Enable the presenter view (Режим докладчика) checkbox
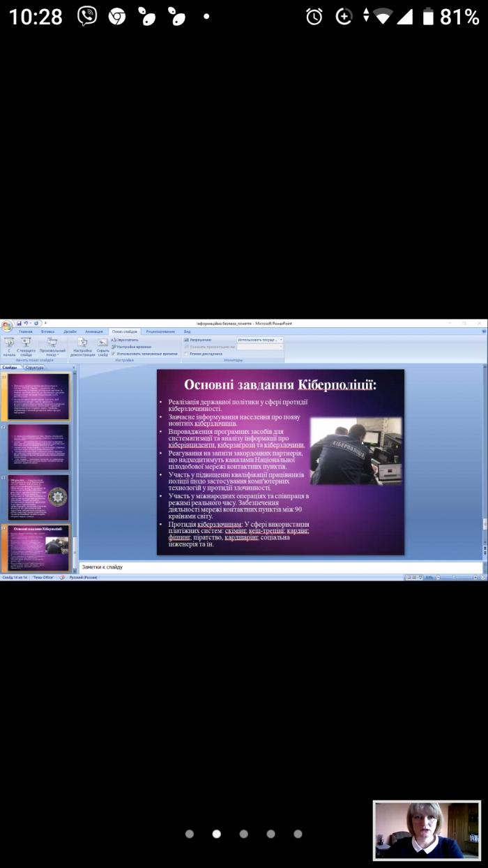The width and height of the screenshot is (488, 868). (x=186, y=353)
